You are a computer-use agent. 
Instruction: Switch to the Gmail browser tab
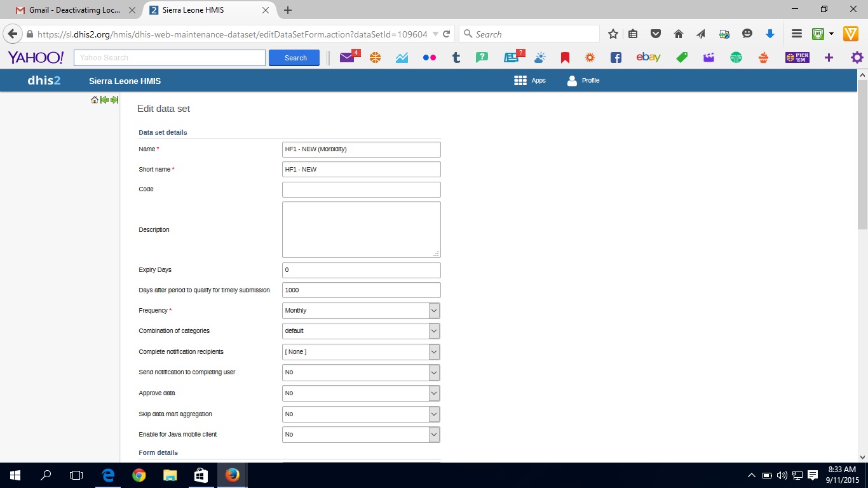tap(75, 10)
